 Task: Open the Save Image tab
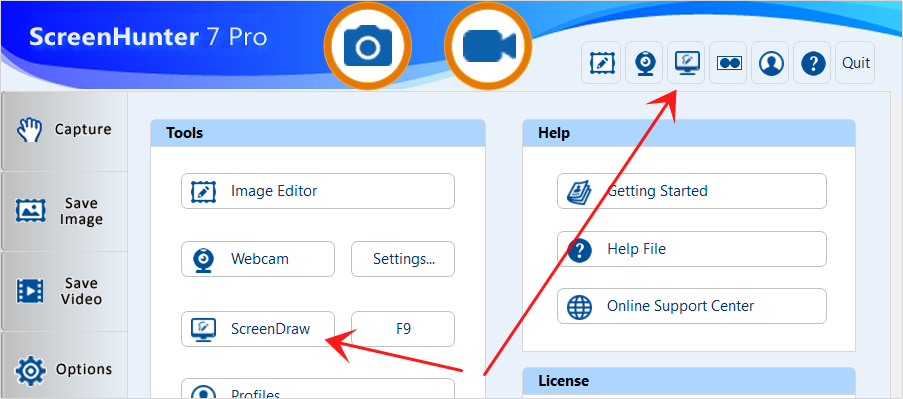point(64,211)
